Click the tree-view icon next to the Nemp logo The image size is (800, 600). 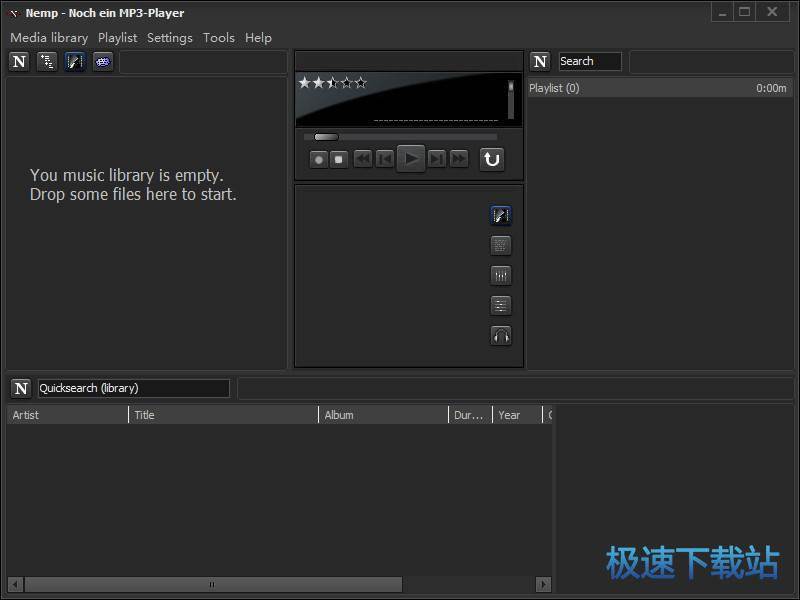point(47,61)
